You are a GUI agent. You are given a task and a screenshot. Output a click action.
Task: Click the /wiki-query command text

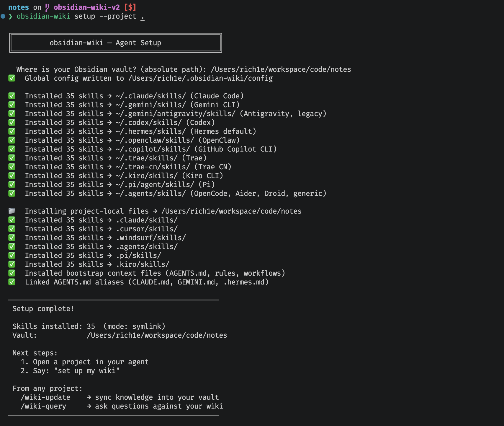coord(43,406)
